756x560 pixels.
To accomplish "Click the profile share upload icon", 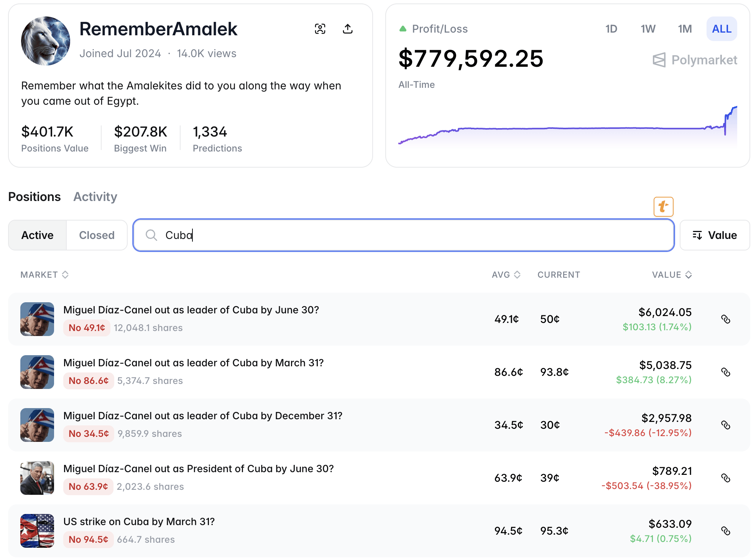I will [x=348, y=29].
